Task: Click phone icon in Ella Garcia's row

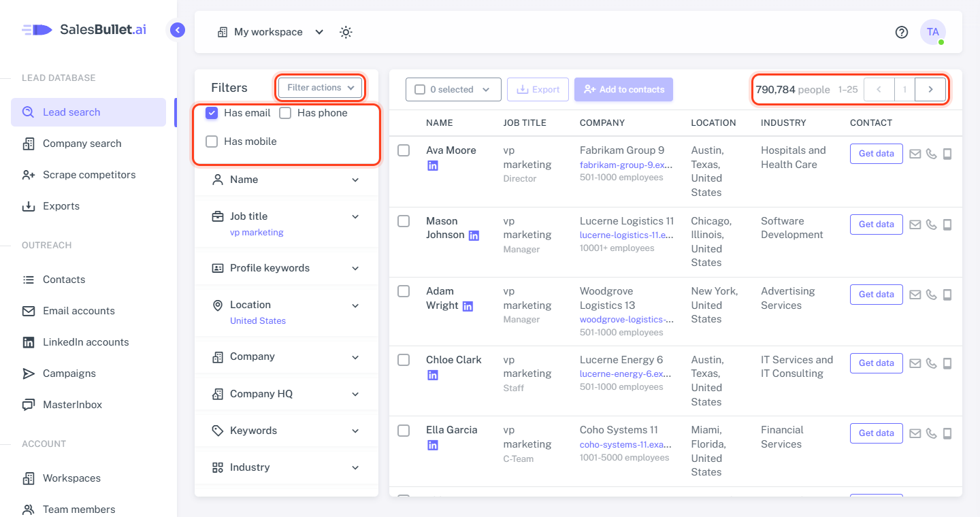Action: 932,433
